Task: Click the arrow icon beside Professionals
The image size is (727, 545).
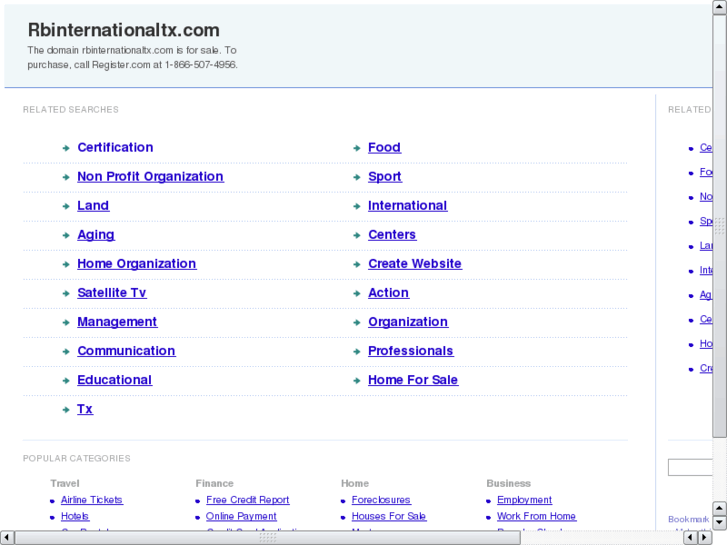Action: [x=357, y=352]
